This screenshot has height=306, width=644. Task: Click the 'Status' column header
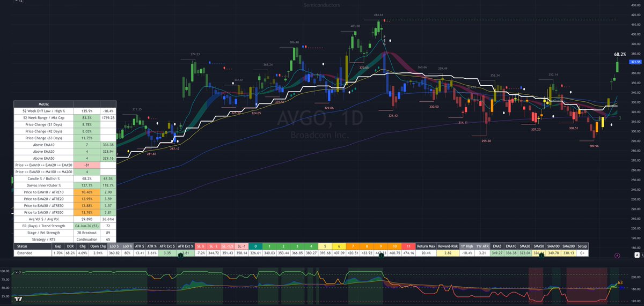pos(33,246)
